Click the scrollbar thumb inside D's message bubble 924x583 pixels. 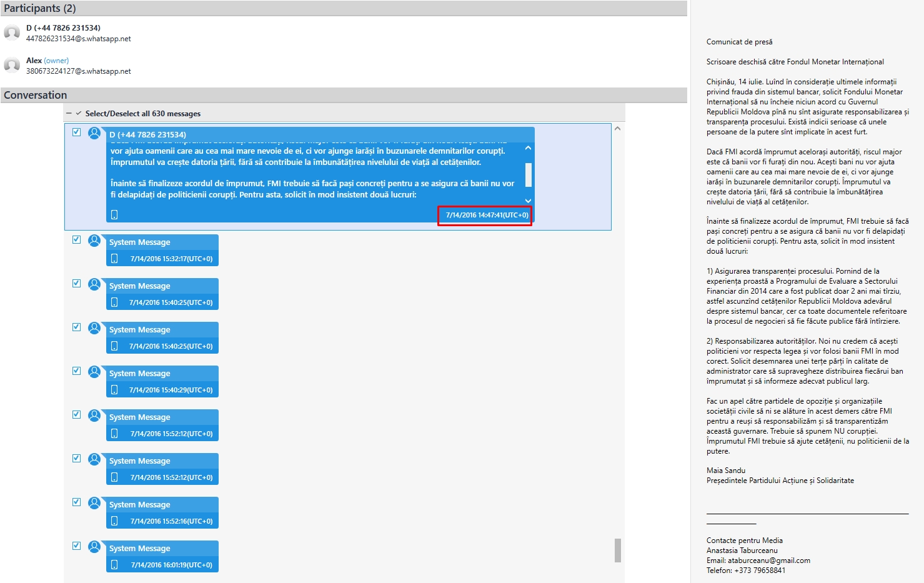[529, 175]
